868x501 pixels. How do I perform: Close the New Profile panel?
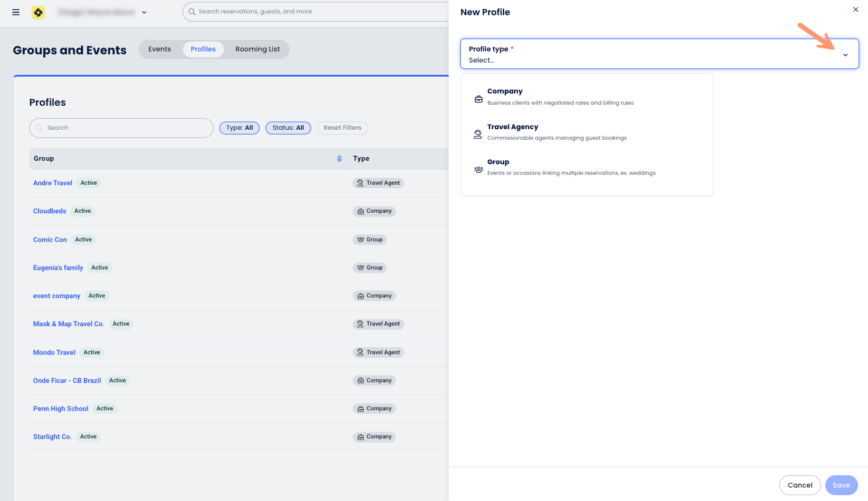point(856,9)
